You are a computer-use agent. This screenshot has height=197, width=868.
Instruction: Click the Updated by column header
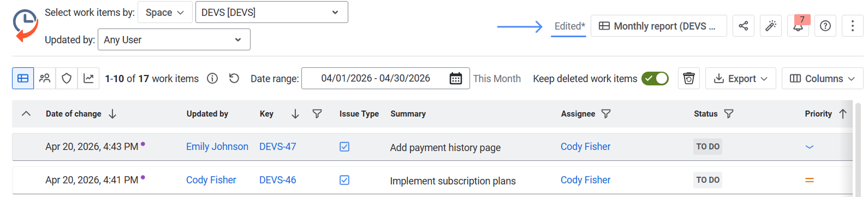point(207,114)
